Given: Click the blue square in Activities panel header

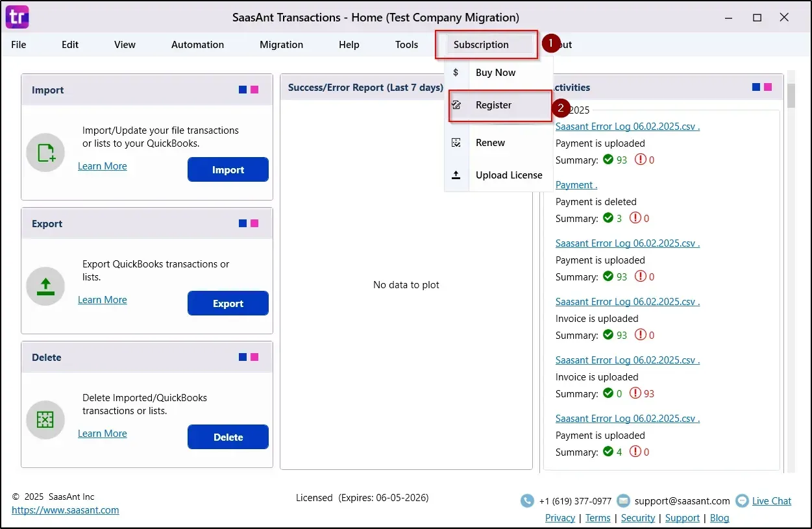Looking at the screenshot, I should pos(756,87).
